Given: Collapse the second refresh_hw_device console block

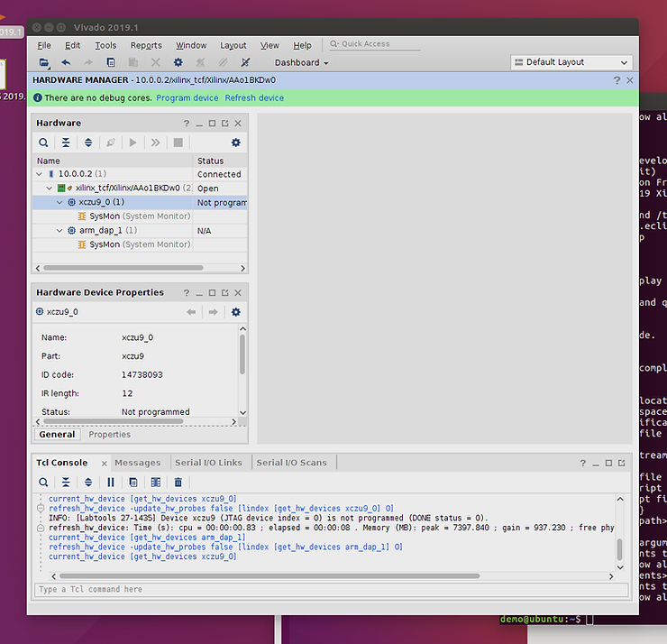Looking at the screenshot, I should (41, 528).
